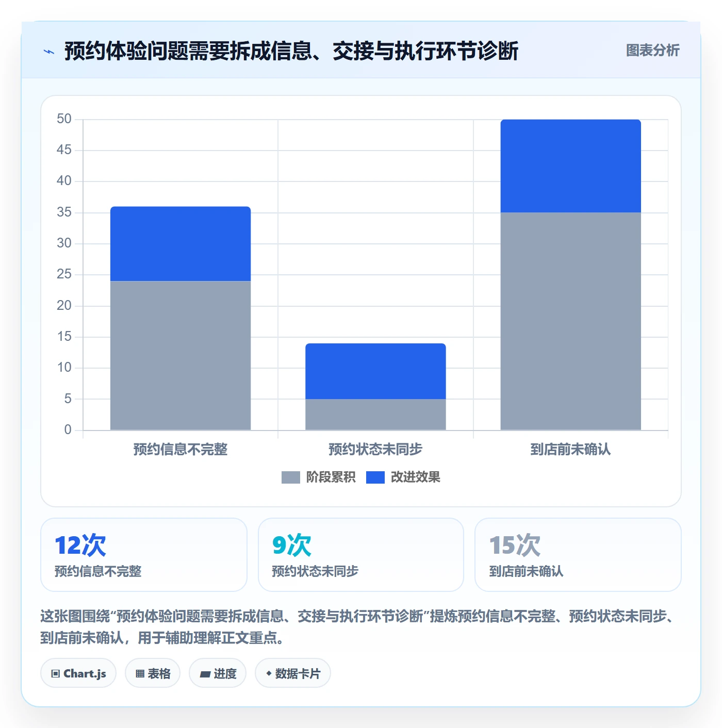Viewport: 722px width, 728px height.
Task: Click the description paragraph starting 这张图围绕
Action: tap(358, 627)
